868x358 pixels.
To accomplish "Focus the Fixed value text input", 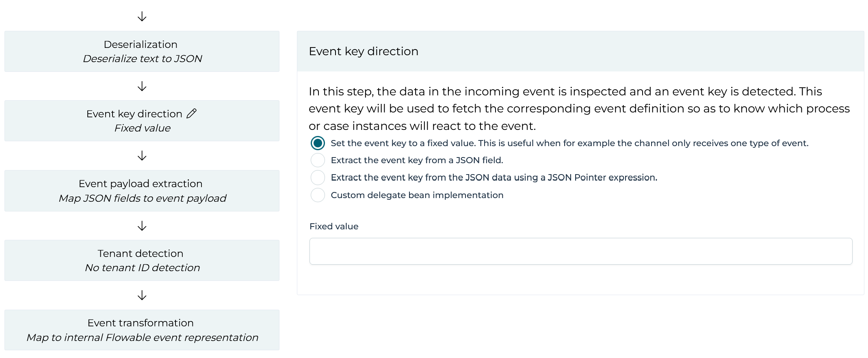I will tap(580, 251).
